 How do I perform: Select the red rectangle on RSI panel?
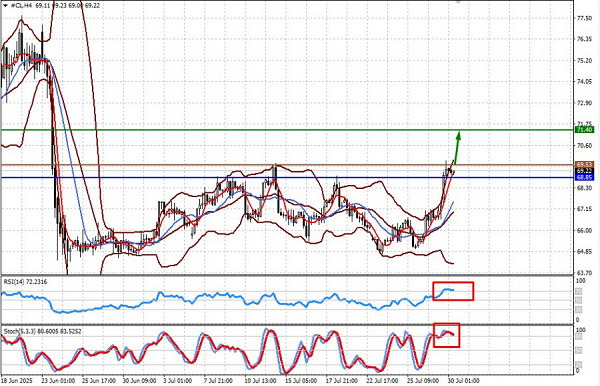(453, 291)
